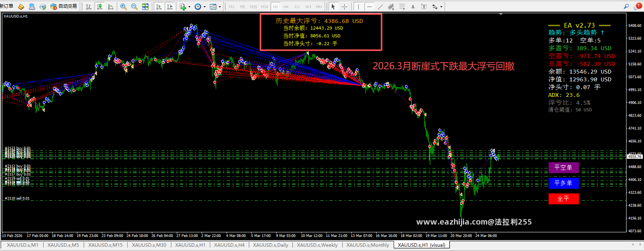Select the M30 timeframe button

264,7
